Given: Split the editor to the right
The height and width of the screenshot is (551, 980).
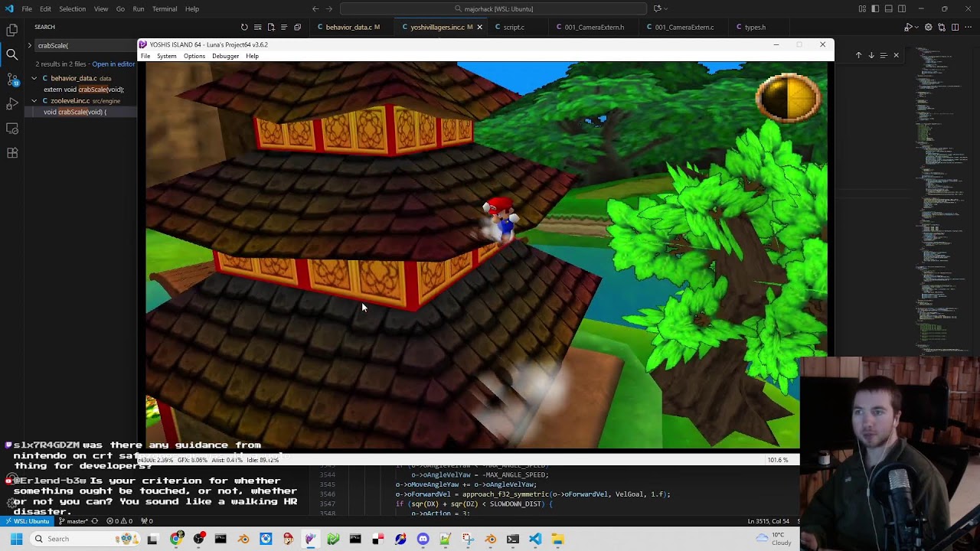Looking at the screenshot, I should (x=955, y=27).
